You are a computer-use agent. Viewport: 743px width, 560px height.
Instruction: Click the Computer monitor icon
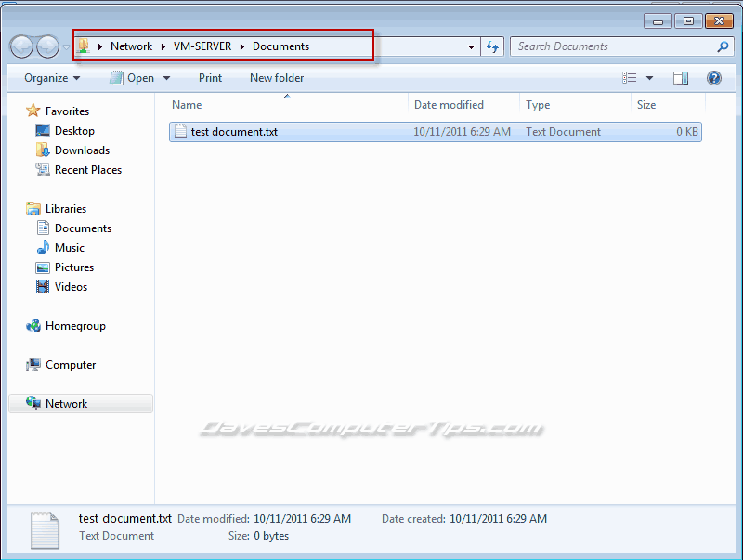click(x=33, y=364)
